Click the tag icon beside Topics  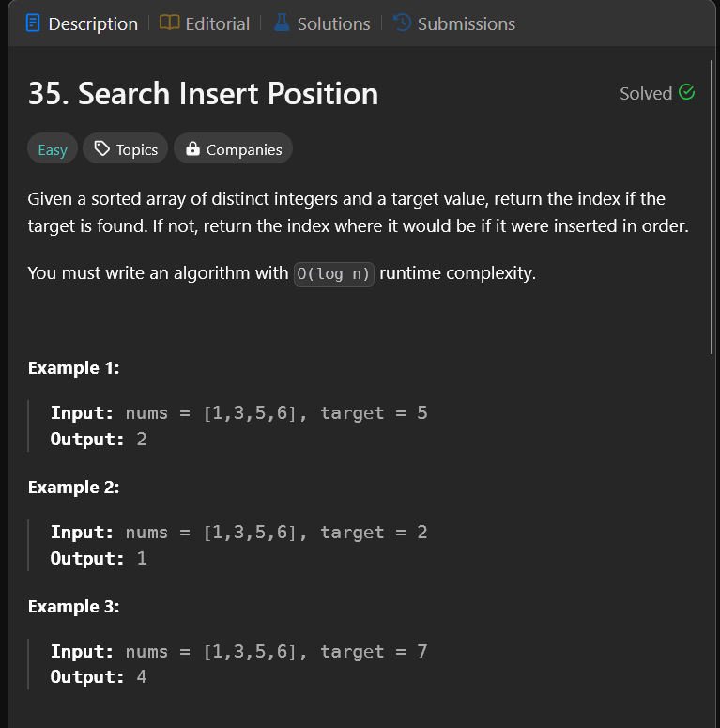(x=102, y=149)
